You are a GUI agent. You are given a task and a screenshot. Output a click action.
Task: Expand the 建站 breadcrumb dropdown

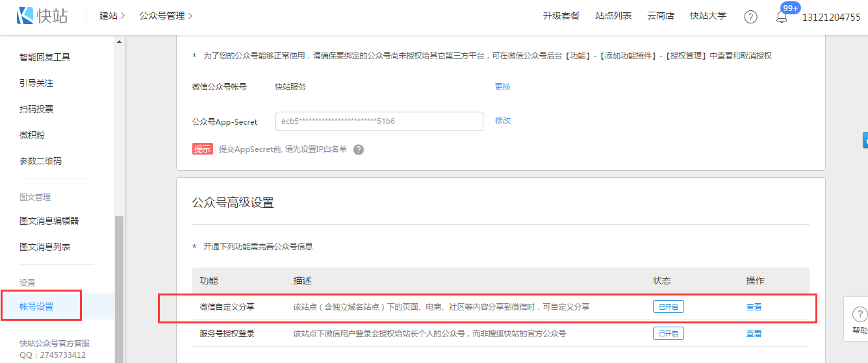pyautogui.click(x=112, y=16)
